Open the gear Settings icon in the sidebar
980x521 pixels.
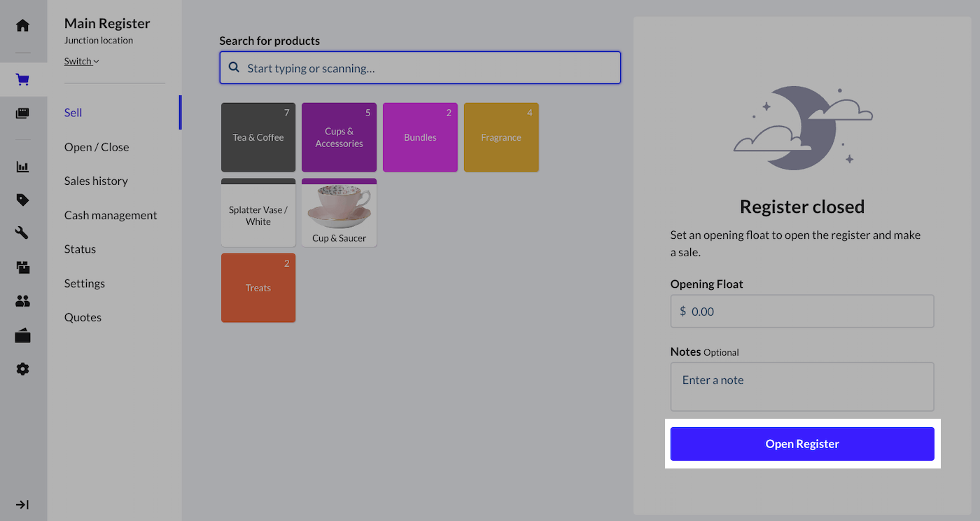coord(22,369)
